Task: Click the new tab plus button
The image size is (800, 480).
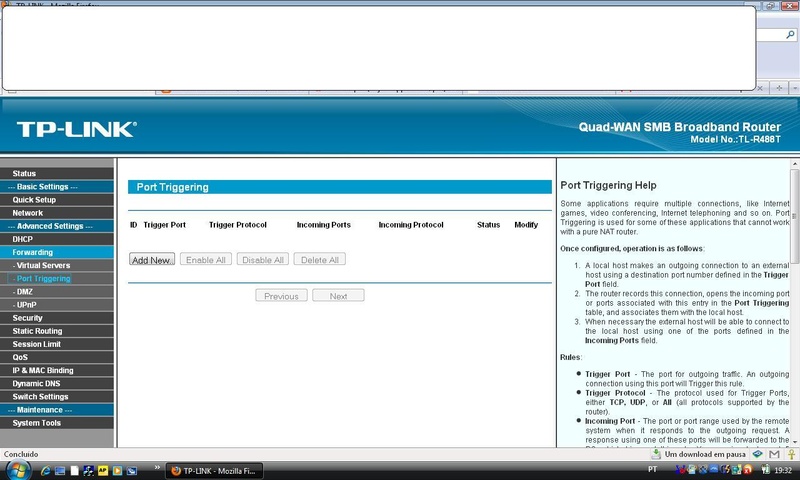Action: pos(779,88)
